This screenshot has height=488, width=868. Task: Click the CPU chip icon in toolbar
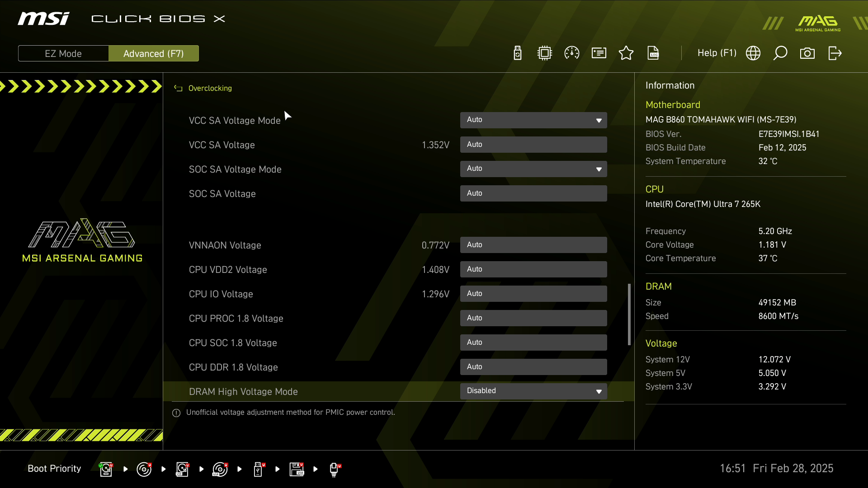[x=545, y=53]
